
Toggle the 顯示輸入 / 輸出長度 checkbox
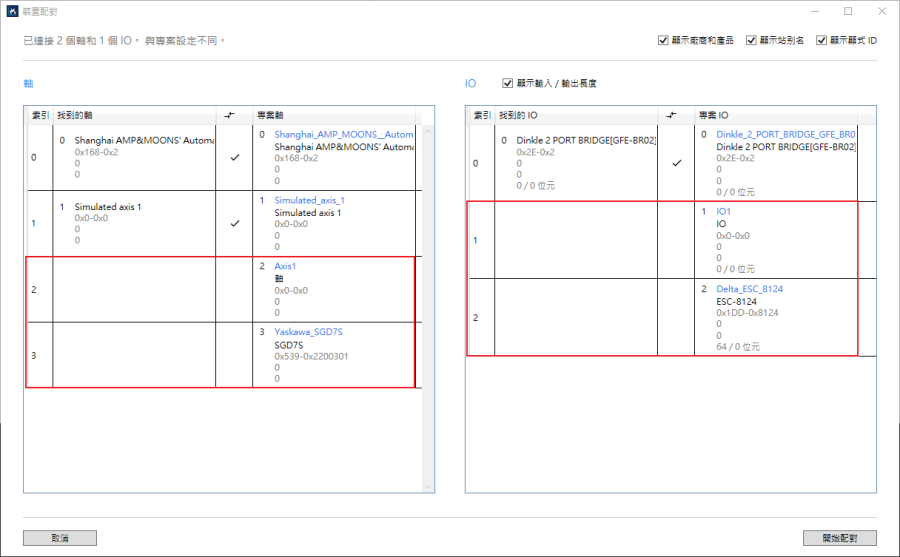click(x=507, y=83)
